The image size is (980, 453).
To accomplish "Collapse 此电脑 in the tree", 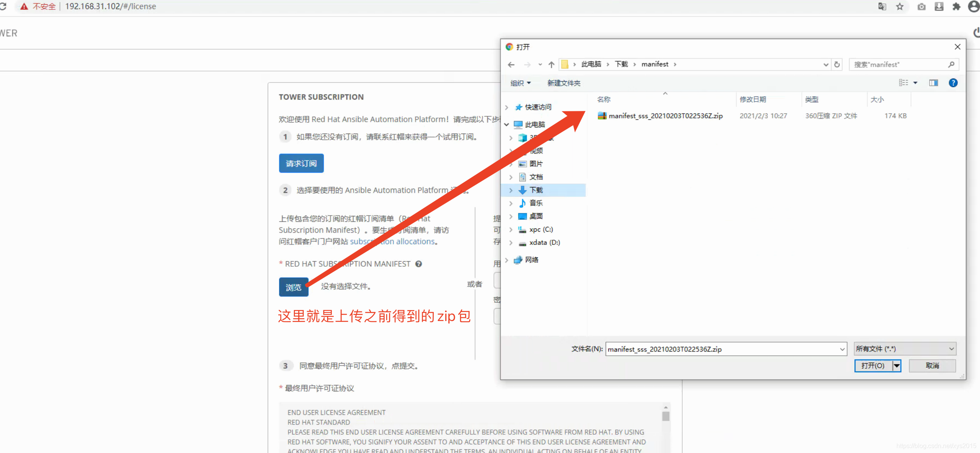I will coord(507,125).
